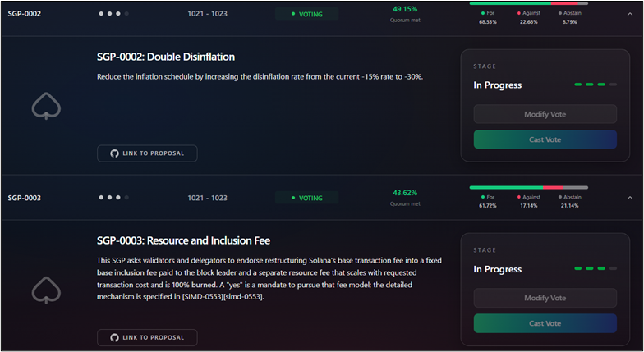Screen dimensions: 644x352
Task: Click the 43.62% quorum value
Action: coord(405,193)
